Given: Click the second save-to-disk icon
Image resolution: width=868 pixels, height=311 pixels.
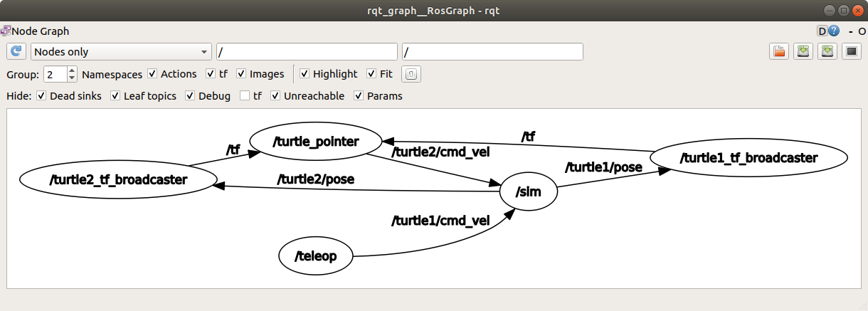Looking at the screenshot, I should click(827, 52).
